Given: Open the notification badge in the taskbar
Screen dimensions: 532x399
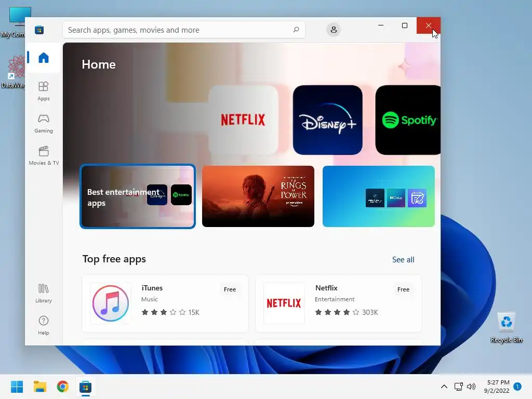Looking at the screenshot, I should pos(517,387).
